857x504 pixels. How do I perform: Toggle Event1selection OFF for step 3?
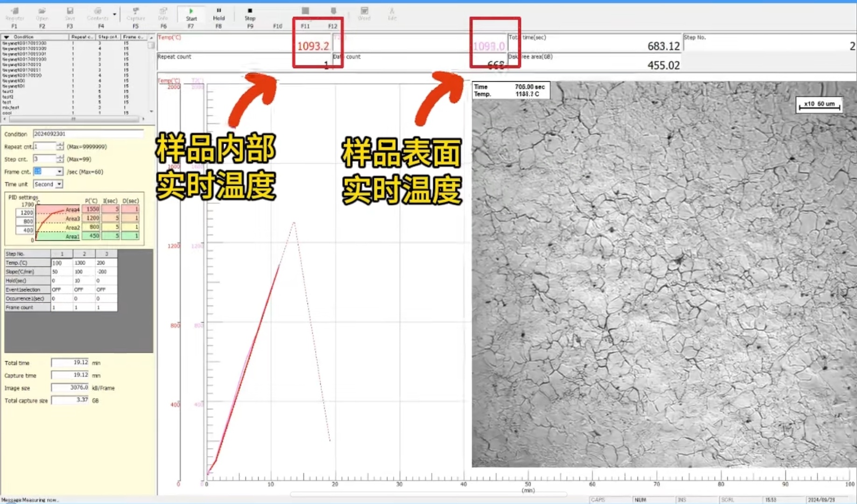click(106, 290)
